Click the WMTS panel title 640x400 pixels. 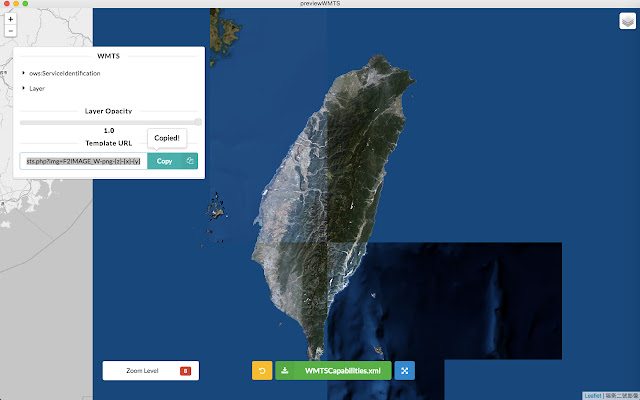coord(109,56)
